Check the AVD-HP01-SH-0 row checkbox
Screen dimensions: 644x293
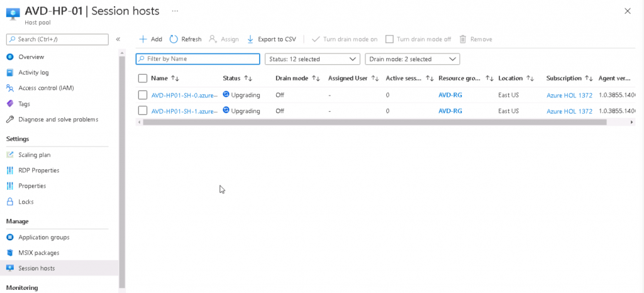(x=143, y=95)
